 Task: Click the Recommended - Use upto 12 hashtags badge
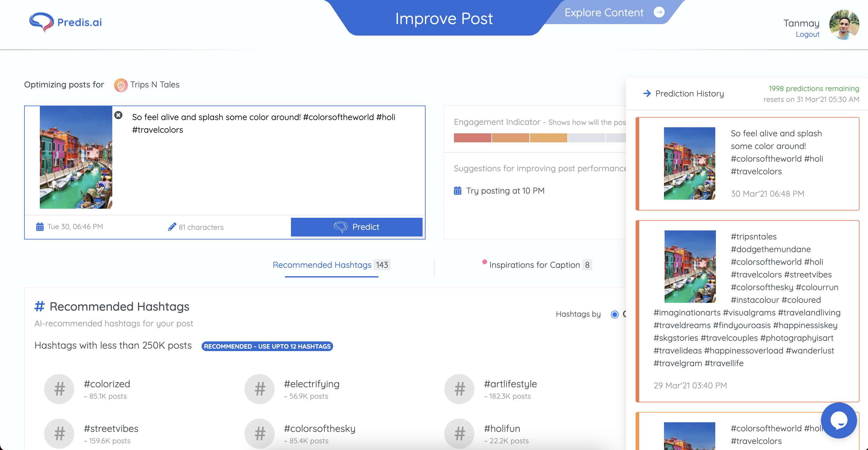coord(267,346)
